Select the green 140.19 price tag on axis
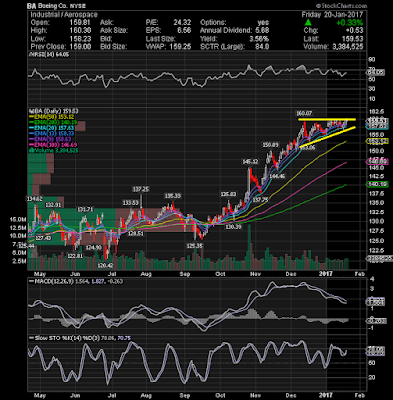 377,184
